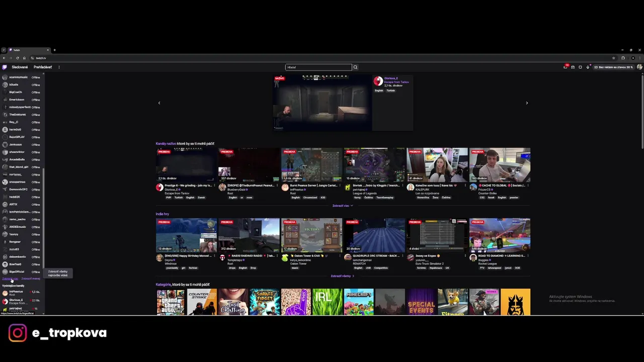The image size is (644, 362).
Task: Click Zobraziť viac in sidebar
Action: (10, 279)
